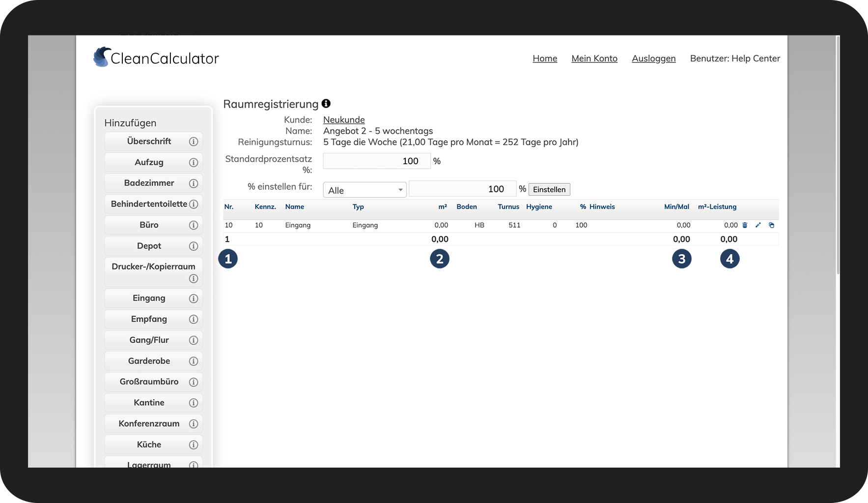868x503 pixels.
Task: Click the 'Kennz.' column header
Action: (265, 207)
